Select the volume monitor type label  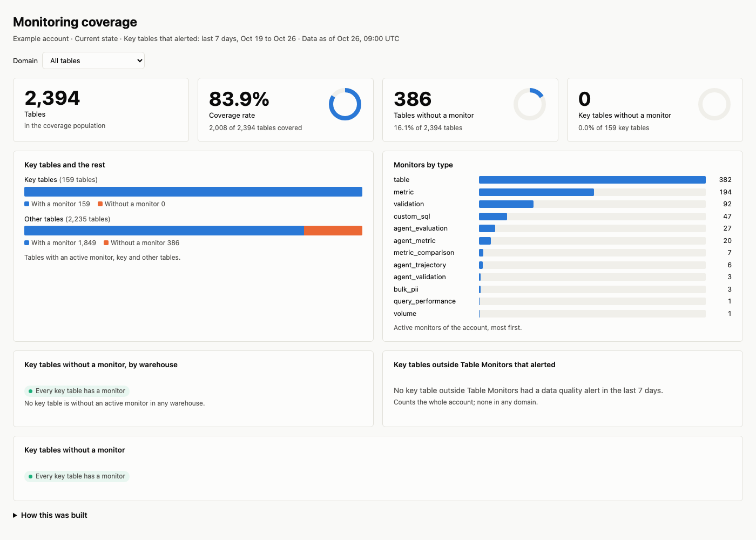[405, 314]
